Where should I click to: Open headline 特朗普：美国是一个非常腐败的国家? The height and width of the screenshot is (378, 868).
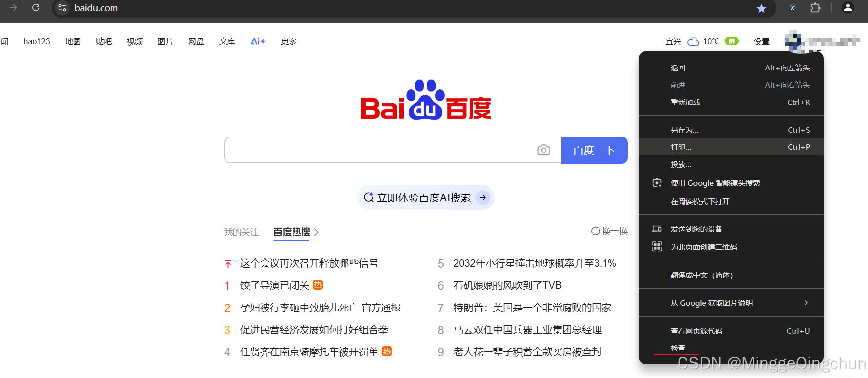532,308
